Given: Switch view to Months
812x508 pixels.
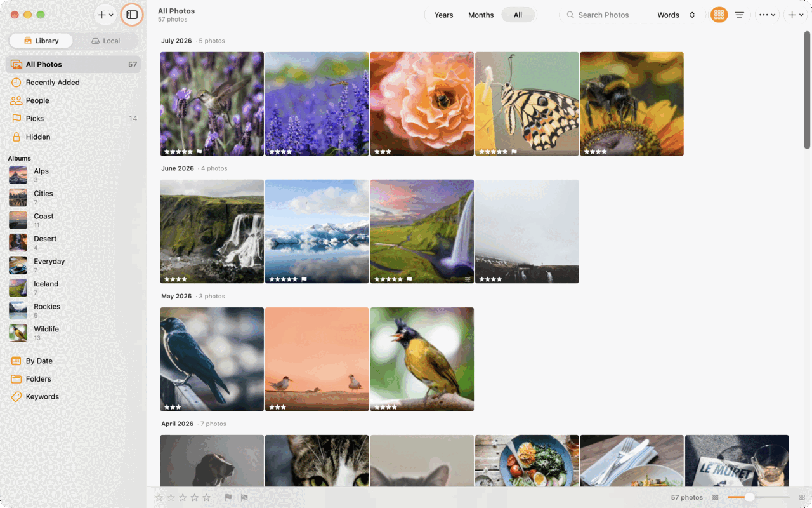Looking at the screenshot, I should pyautogui.click(x=481, y=15).
